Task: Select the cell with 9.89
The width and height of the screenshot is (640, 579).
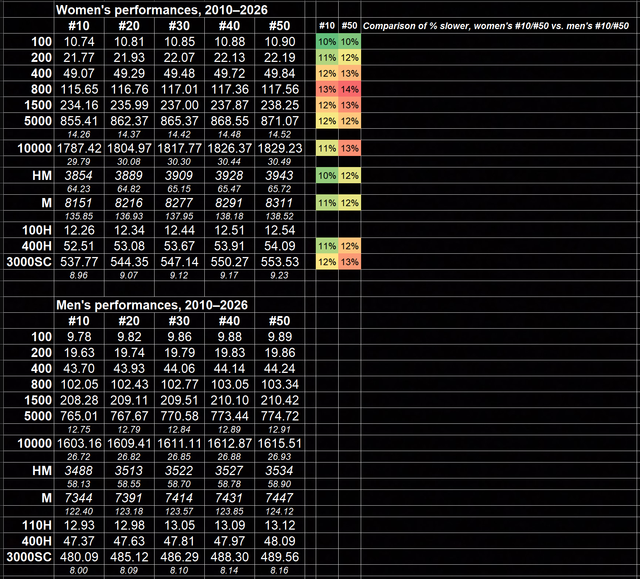Action: [280, 337]
